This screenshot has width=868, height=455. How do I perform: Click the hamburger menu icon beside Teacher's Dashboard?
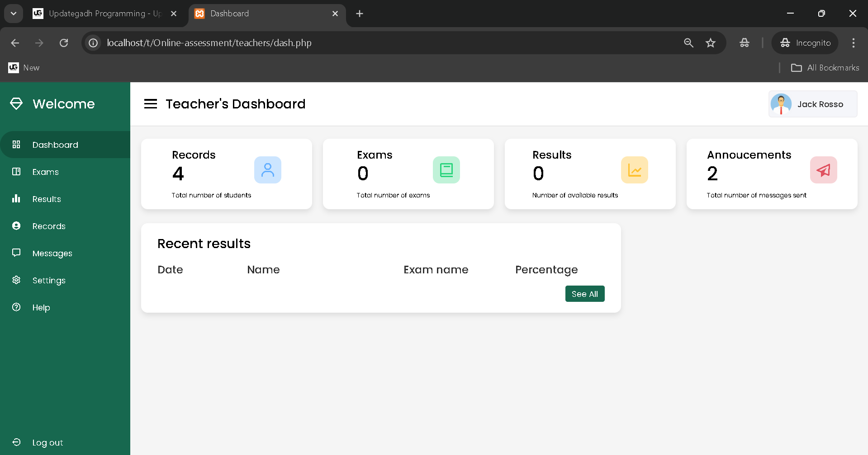[150, 104]
